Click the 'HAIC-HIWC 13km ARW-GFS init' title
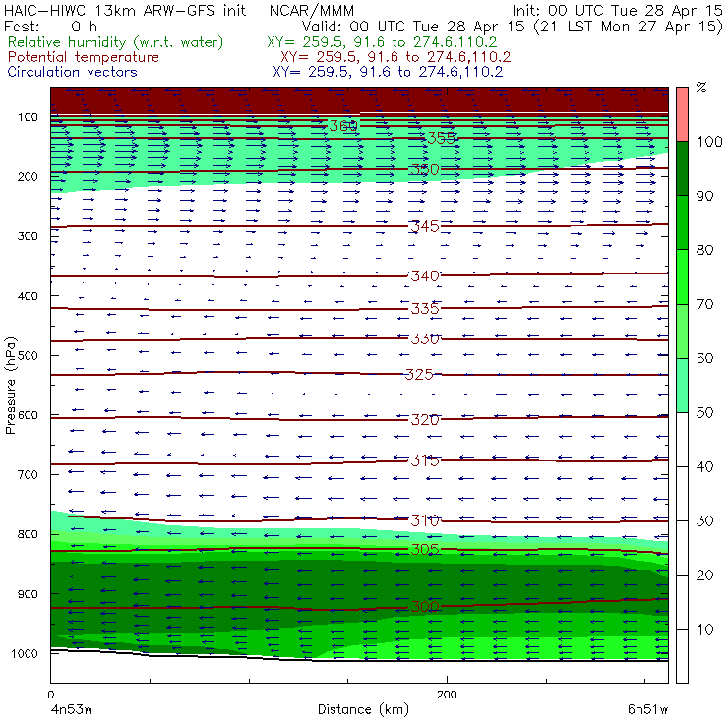728x728 pixels. (124, 10)
